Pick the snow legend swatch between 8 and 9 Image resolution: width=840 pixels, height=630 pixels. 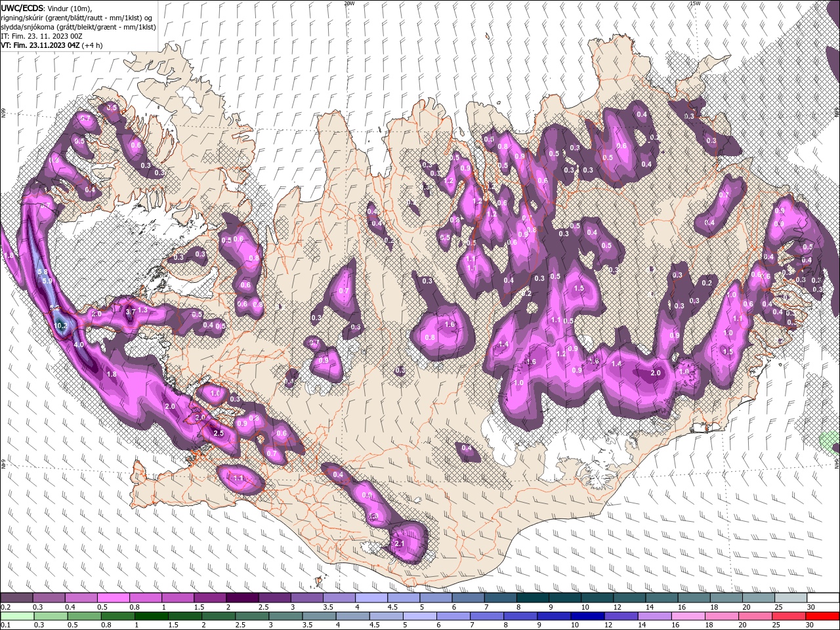(x=532, y=598)
